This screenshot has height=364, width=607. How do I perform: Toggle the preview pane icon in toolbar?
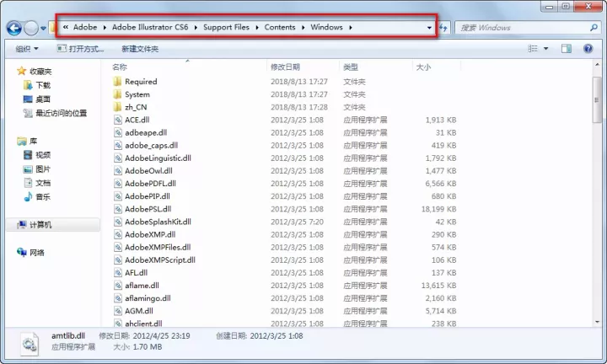point(568,49)
